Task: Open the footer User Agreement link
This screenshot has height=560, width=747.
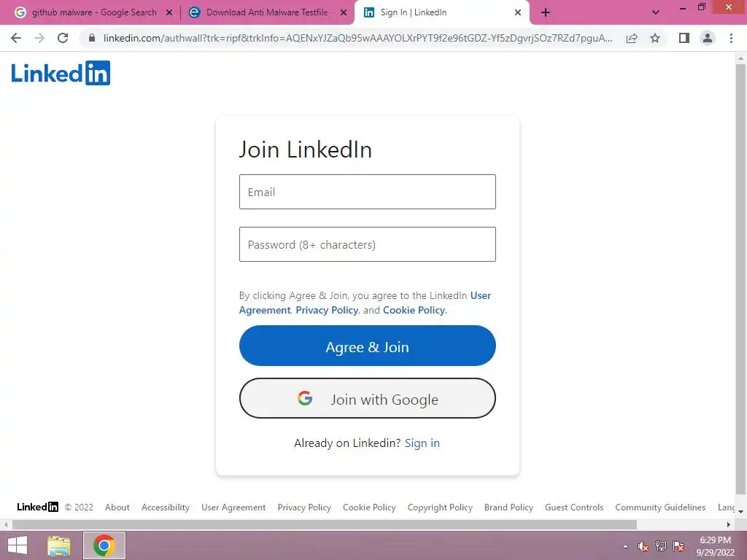Action: point(233,507)
